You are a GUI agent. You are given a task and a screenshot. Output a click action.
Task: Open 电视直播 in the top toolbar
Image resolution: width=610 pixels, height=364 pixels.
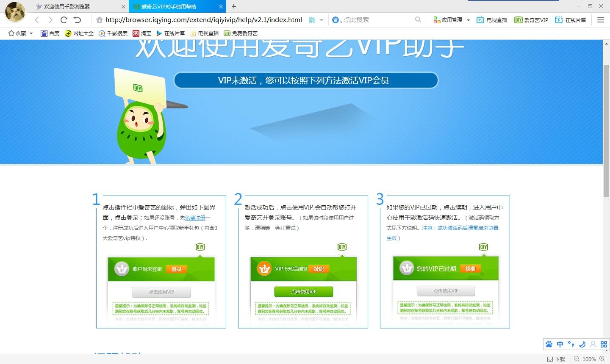point(492,20)
